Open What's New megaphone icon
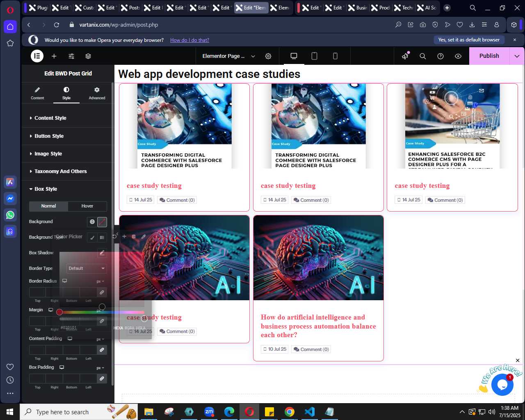 405,56
